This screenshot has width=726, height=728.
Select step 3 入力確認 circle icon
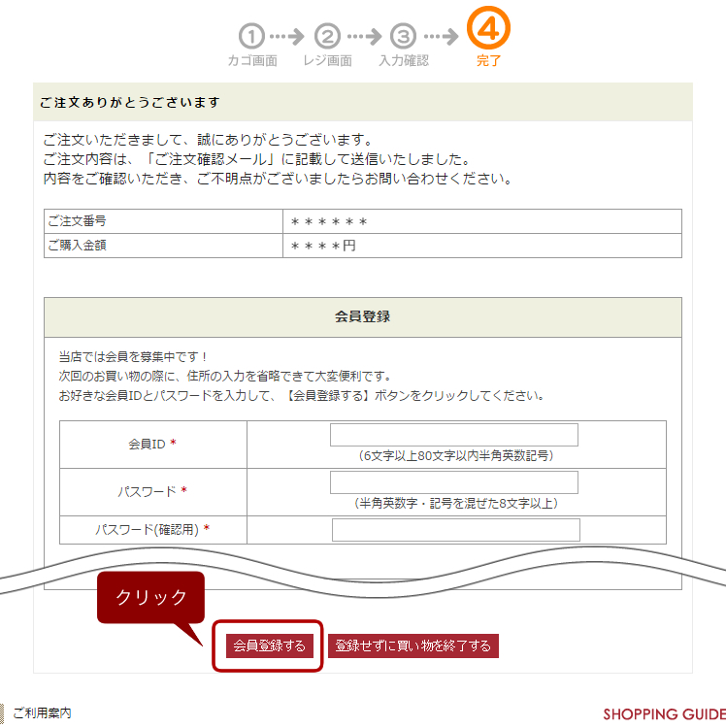point(403,36)
